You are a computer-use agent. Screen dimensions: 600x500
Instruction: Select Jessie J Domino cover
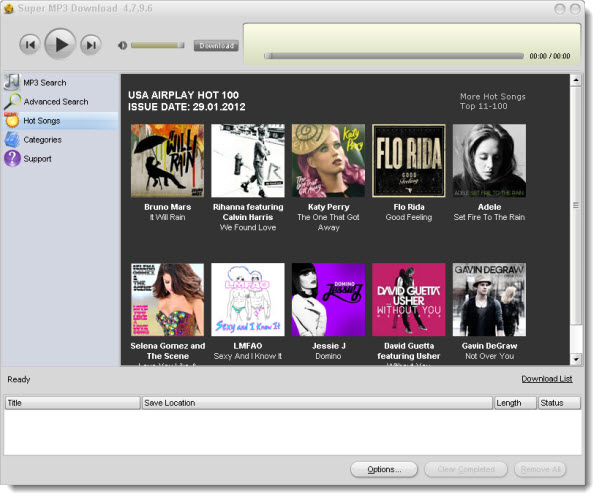coord(328,300)
